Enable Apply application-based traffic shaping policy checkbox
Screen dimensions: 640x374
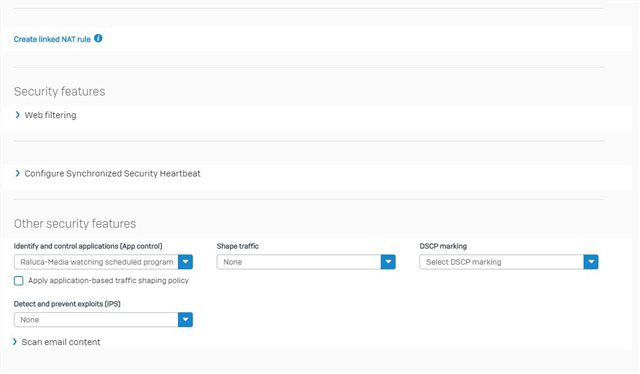[x=19, y=281]
